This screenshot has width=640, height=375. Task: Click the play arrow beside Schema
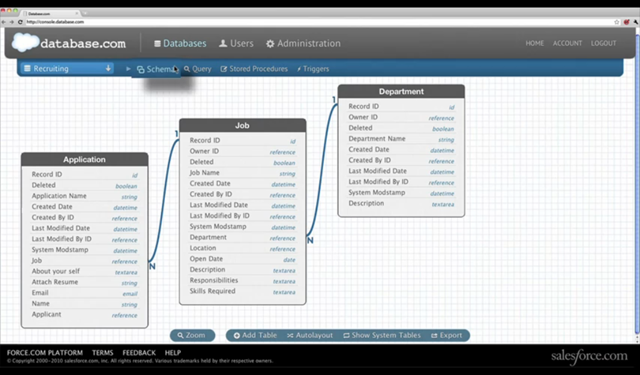click(128, 69)
